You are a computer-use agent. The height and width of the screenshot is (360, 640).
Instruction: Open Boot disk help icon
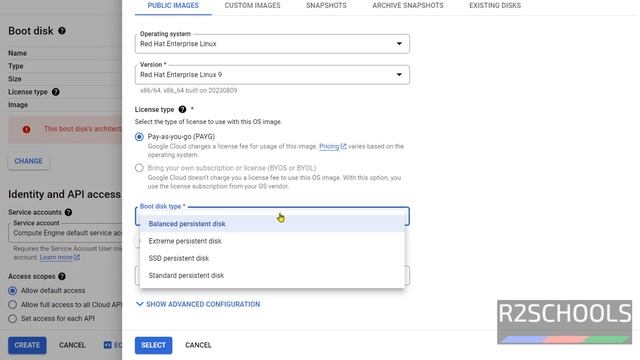coord(62,31)
